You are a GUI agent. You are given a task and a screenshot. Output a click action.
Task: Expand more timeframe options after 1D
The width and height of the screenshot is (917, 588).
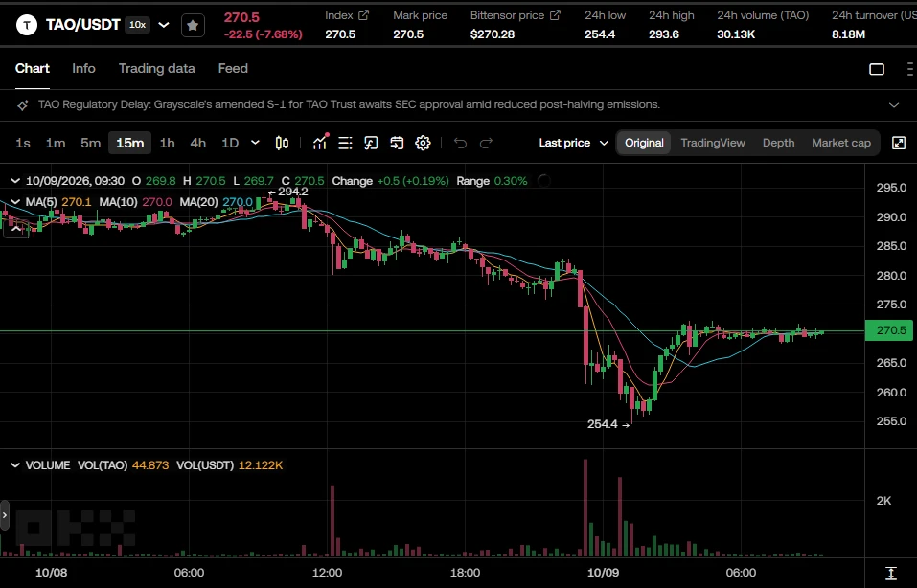[255, 143]
